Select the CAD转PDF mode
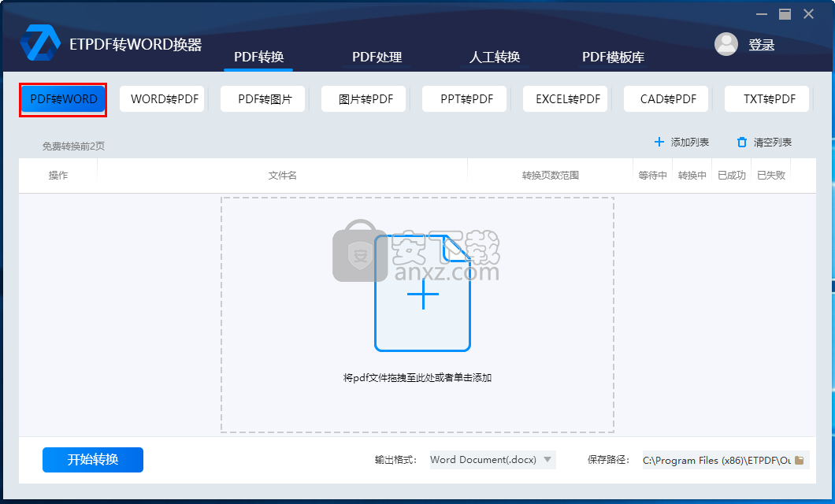Screen dimensions: 835x504 (668, 99)
